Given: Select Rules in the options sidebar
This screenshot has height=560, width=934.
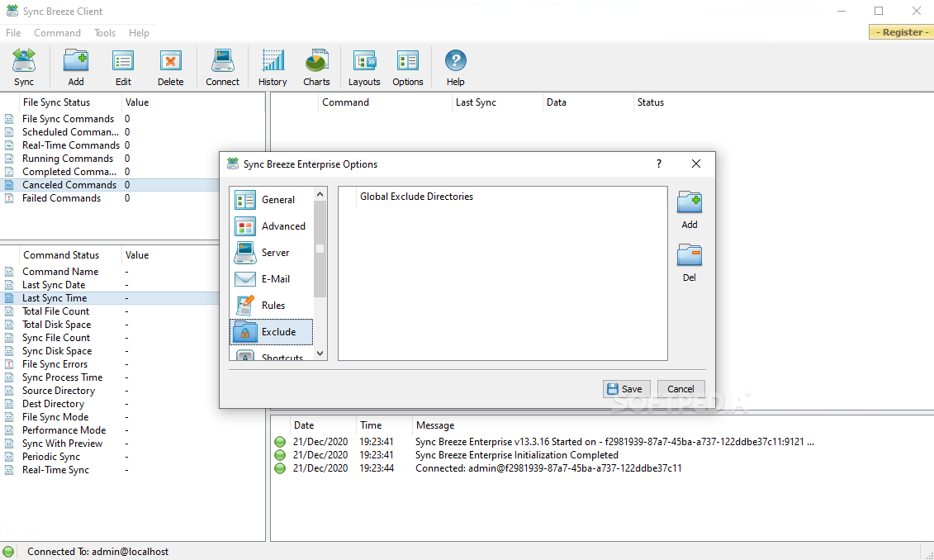Looking at the screenshot, I should (272, 306).
